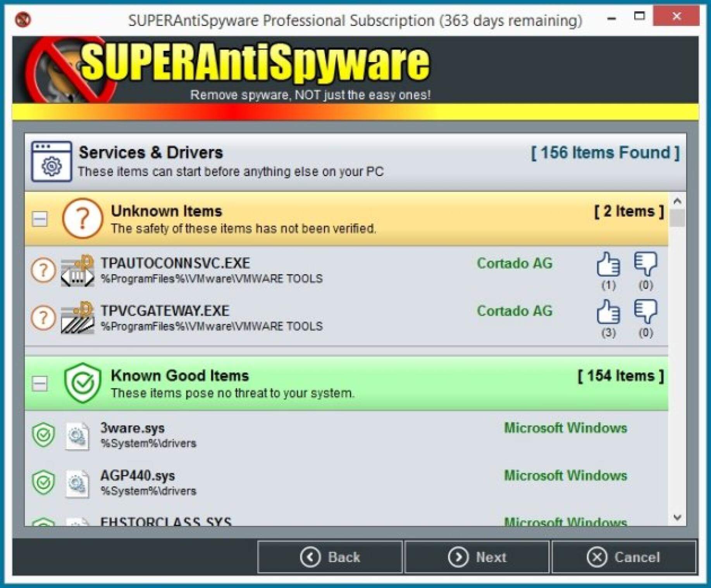The height and width of the screenshot is (588, 711).
Task: Click the thumbs-down icon for TPAUTOCONNSVC.EXE
Action: [646, 264]
